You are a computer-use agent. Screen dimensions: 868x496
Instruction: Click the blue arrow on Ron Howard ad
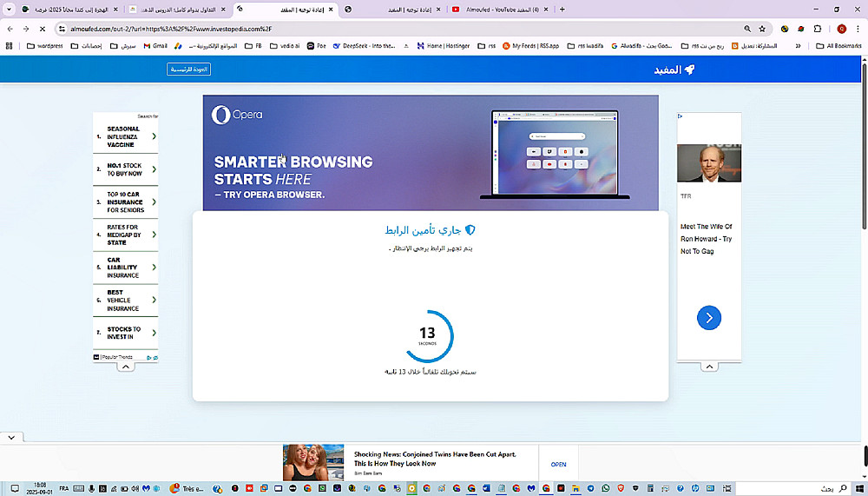point(709,318)
